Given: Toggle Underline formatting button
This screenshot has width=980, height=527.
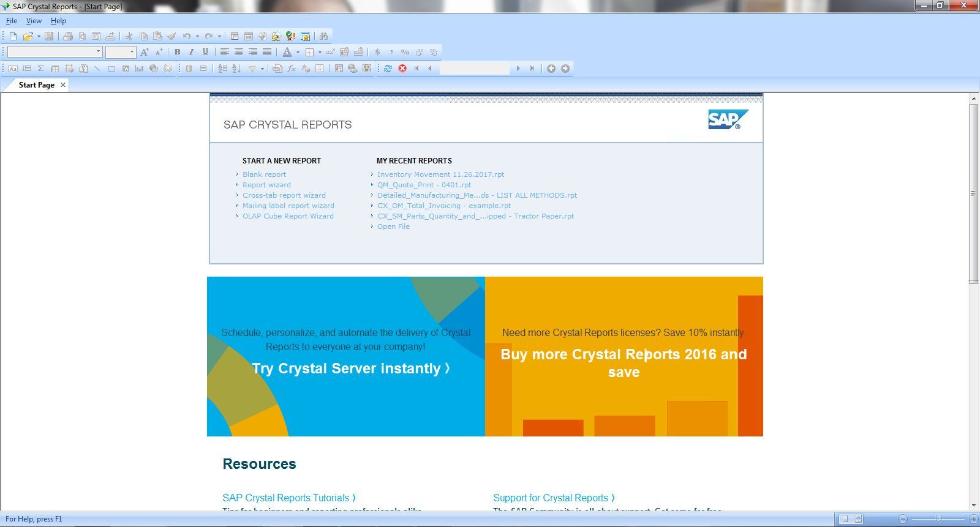Looking at the screenshot, I should 205,52.
